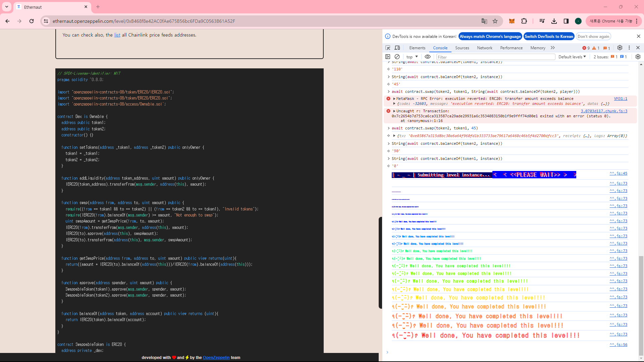
Task: Clear the console
Action: tap(397, 57)
